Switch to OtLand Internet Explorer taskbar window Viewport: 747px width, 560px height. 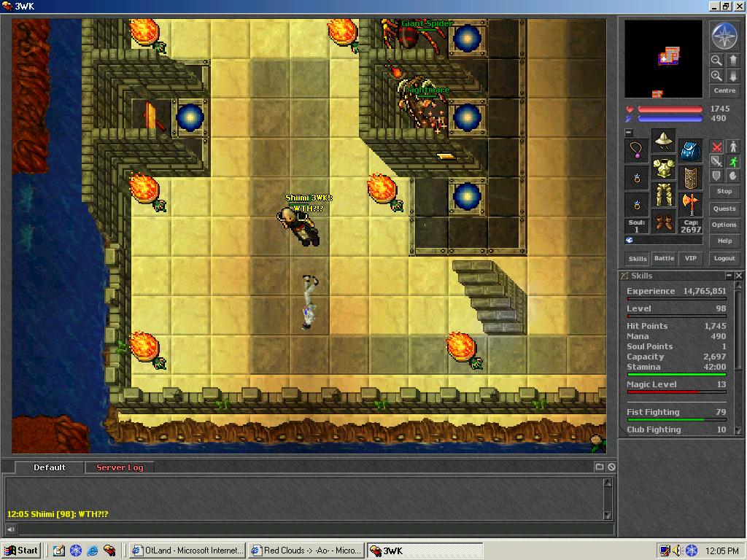click(x=187, y=551)
